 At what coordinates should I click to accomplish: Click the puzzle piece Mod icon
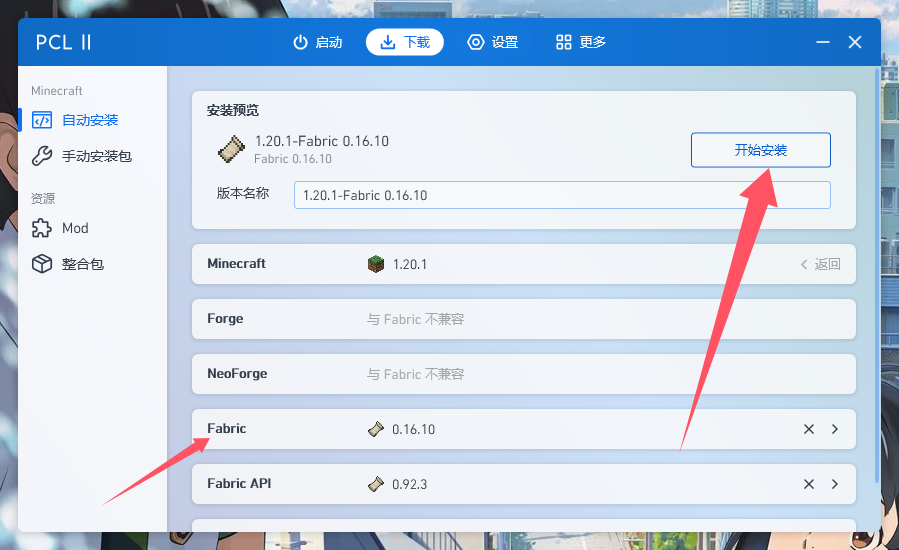pyautogui.click(x=42, y=228)
